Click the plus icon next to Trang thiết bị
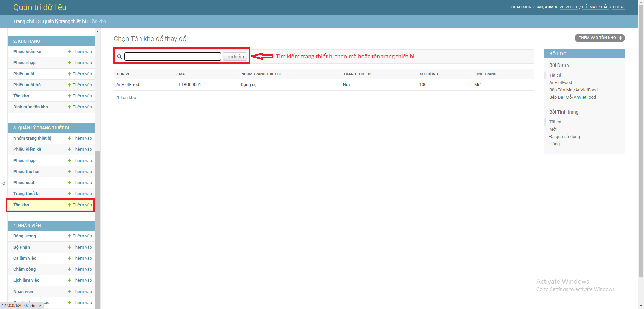Image resolution: width=644 pixels, height=309 pixels. coord(69,193)
